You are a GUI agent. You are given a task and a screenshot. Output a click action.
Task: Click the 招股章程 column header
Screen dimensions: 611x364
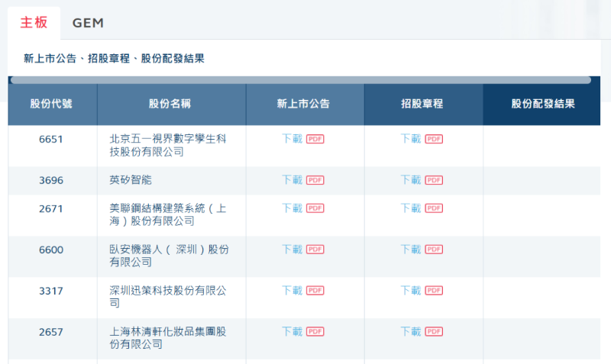(x=422, y=104)
